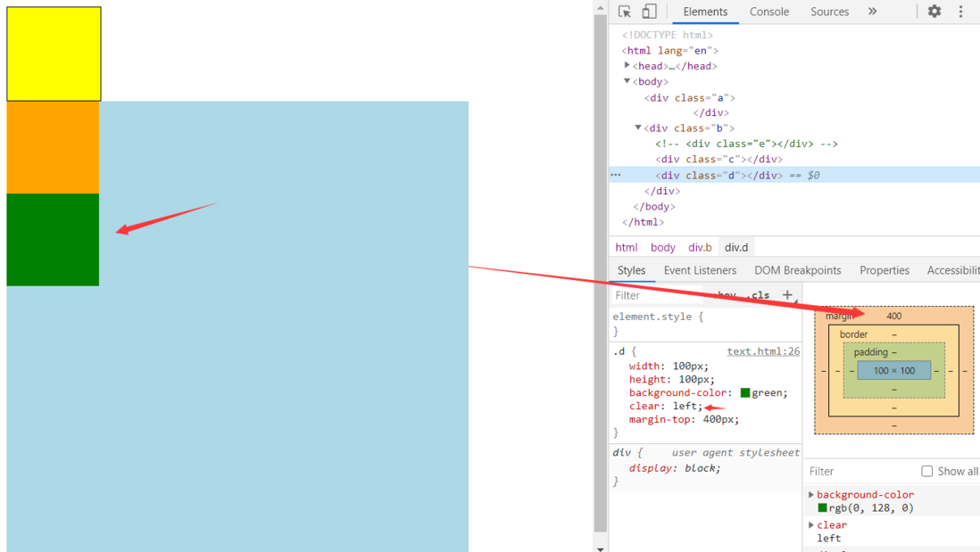Click the ellipsis beside div class d row
980x552 pixels.
(x=616, y=175)
